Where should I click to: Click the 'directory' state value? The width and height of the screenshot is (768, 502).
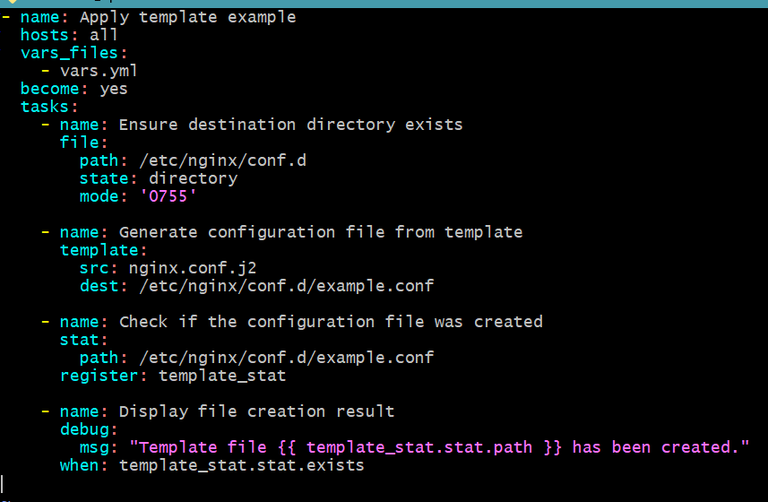click(193, 179)
